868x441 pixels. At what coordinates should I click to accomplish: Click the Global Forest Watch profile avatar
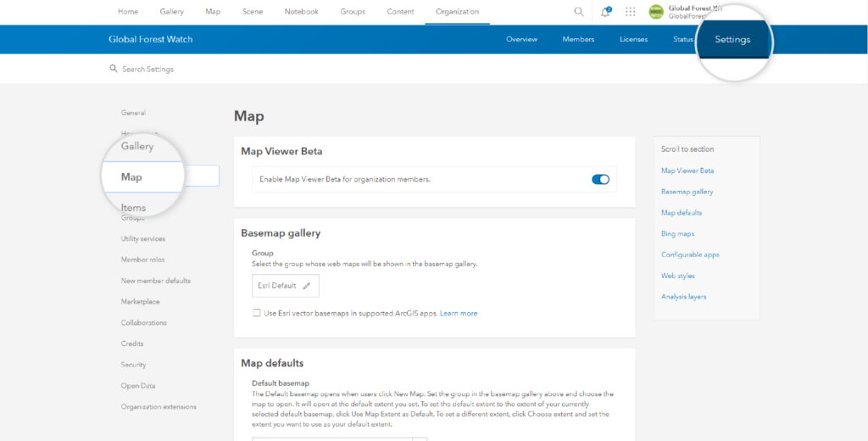(x=656, y=12)
